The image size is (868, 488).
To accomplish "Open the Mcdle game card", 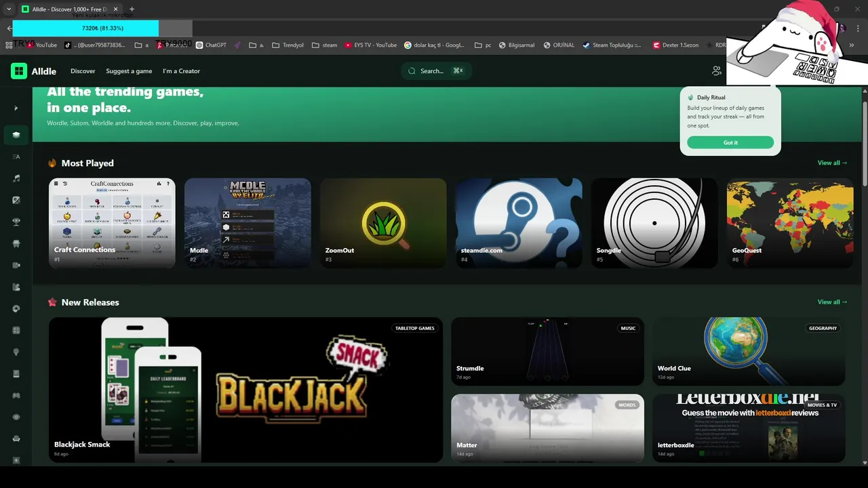I will click(248, 223).
